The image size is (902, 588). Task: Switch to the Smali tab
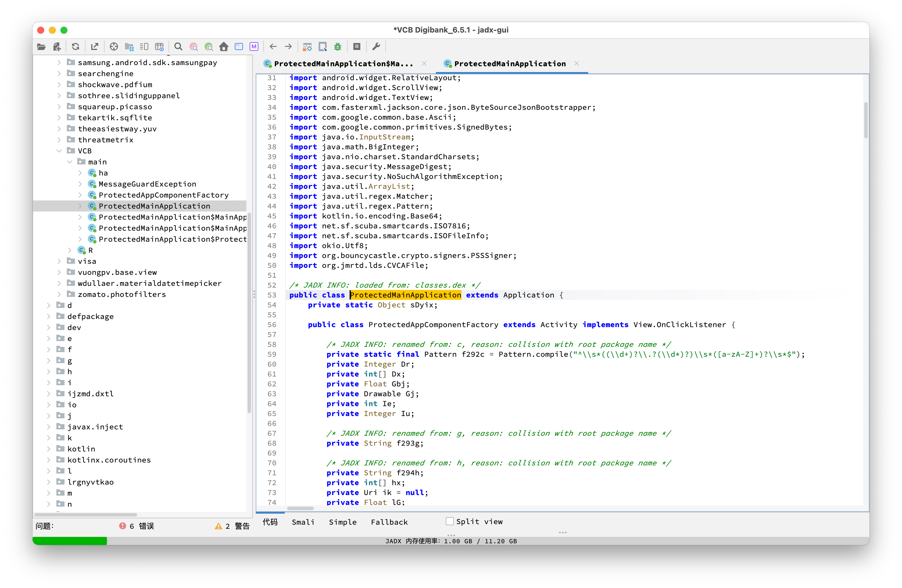[x=303, y=522]
